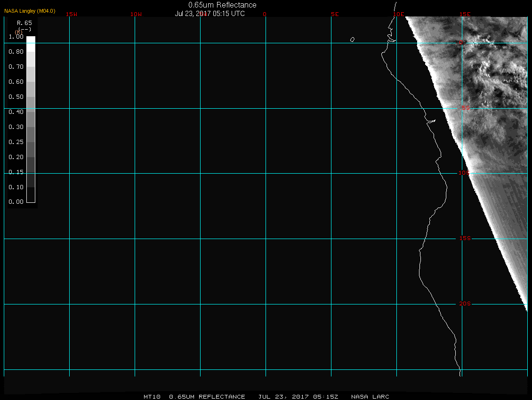Click the 15S latitude label
This screenshot has height=400, width=532.
[x=465, y=239]
